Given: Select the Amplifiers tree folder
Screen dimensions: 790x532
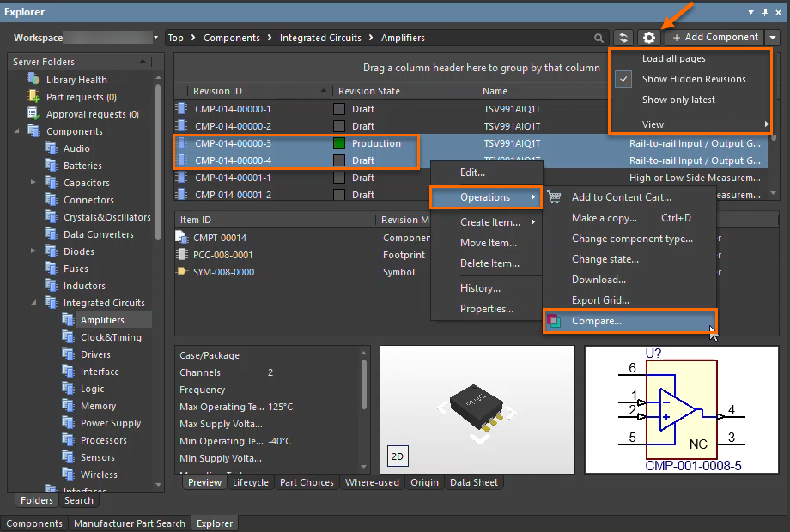Looking at the screenshot, I should (102, 319).
